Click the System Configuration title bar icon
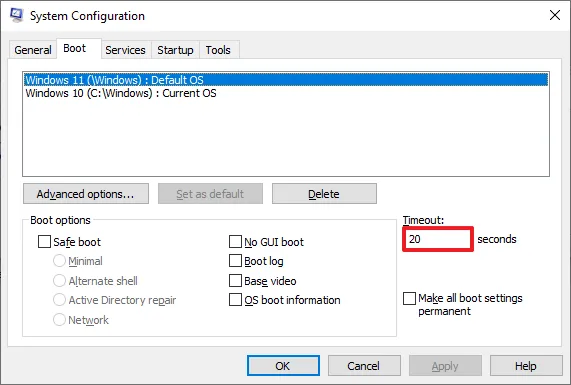This screenshot has width=571, height=385. point(16,15)
